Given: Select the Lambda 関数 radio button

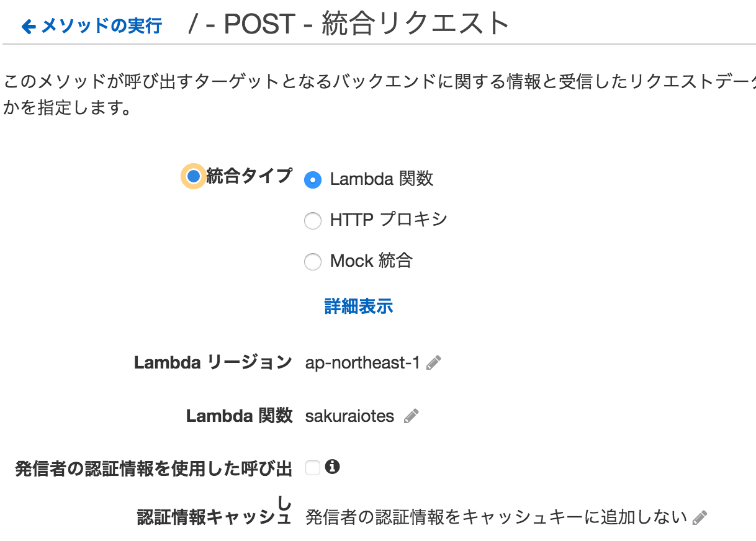Looking at the screenshot, I should point(313,180).
